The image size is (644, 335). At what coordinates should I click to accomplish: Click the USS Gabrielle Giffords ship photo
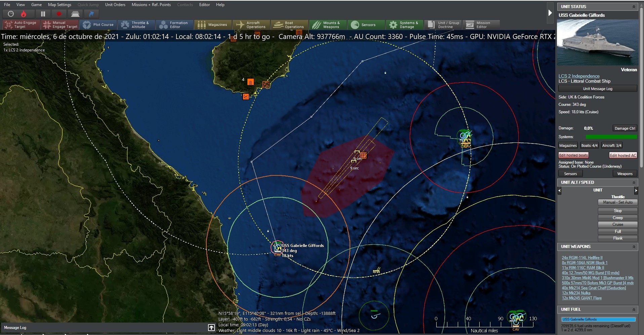point(598,42)
